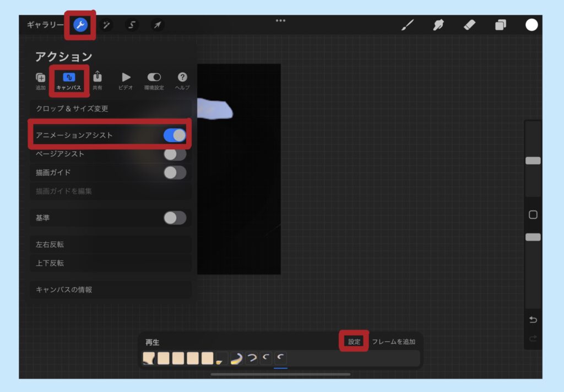
Task: Tap the redo arrow
Action: [533, 339]
